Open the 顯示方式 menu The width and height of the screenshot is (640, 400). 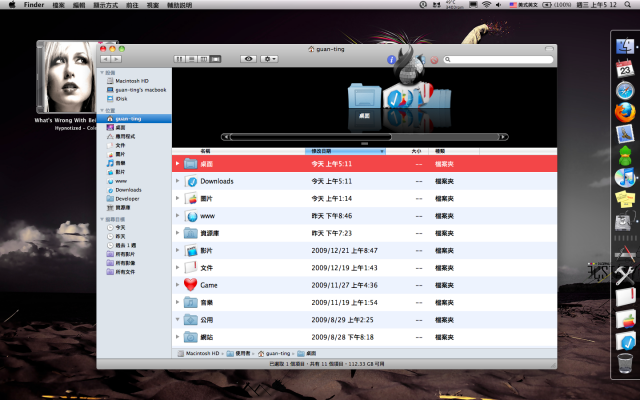(105, 5)
